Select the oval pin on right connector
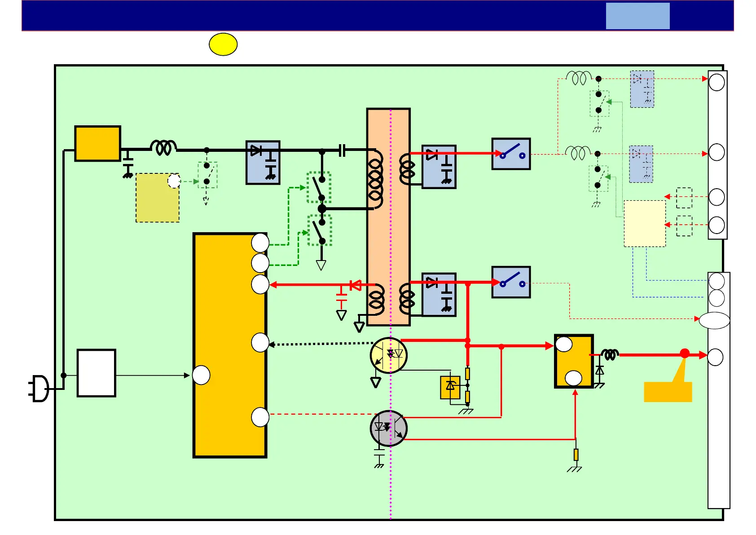 715,321
